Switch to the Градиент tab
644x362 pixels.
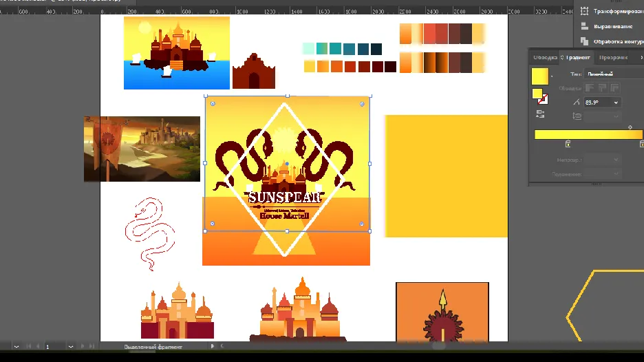click(x=578, y=58)
